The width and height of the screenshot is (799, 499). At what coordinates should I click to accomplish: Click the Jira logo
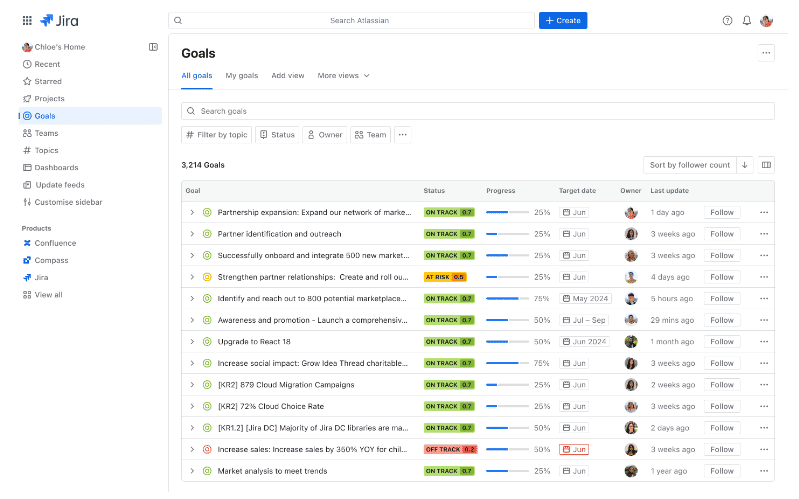coord(59,20)
